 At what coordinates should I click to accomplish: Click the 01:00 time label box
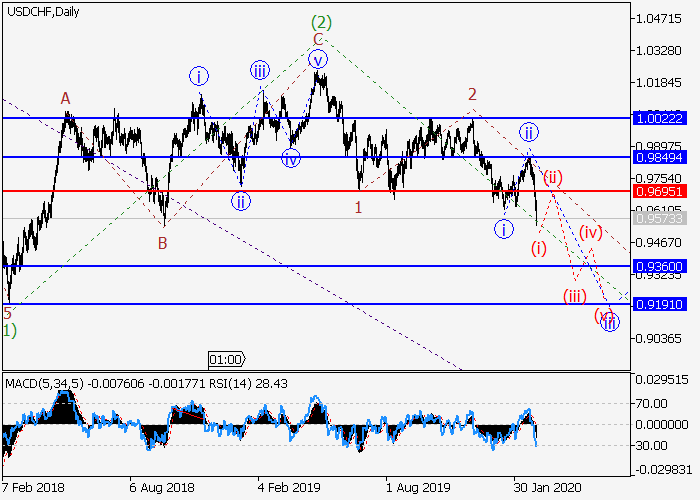point(225,358)
